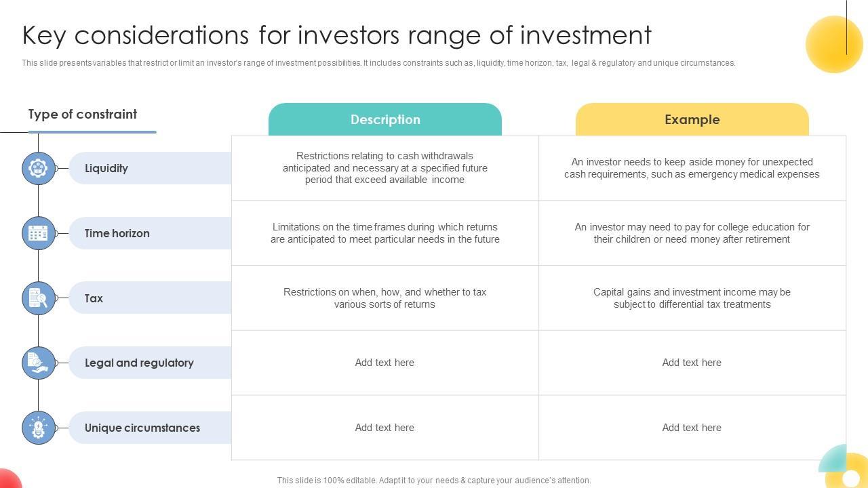Click the Liquidity gear icon
The height and width of the screenshot is (488, 868).
click(x=39, y=168)
